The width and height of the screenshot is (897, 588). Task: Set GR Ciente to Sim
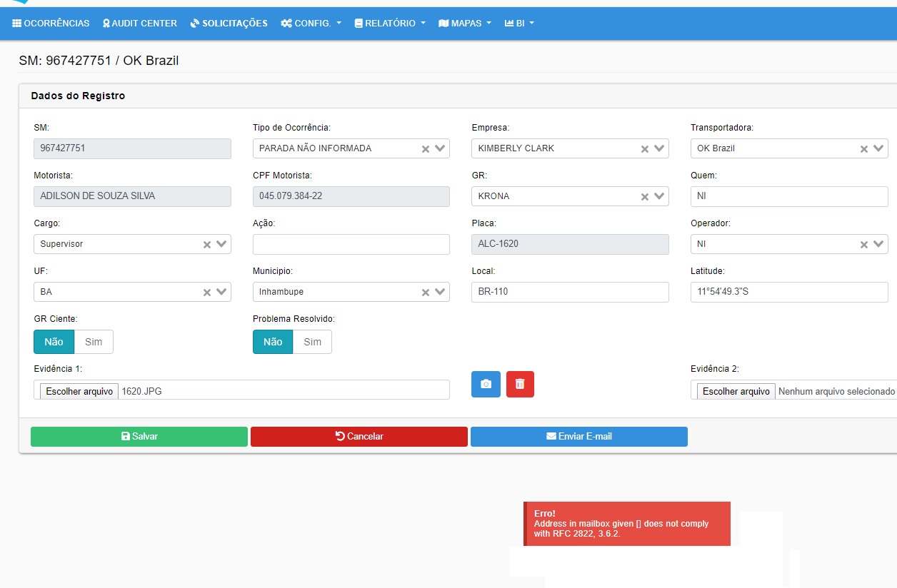coord(94,342)
